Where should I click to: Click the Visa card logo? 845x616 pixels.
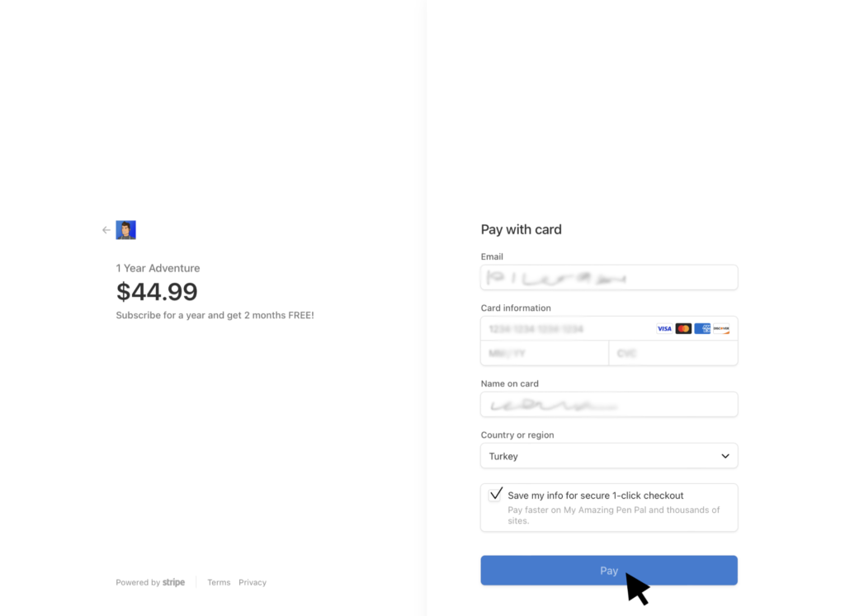(664, 328)
